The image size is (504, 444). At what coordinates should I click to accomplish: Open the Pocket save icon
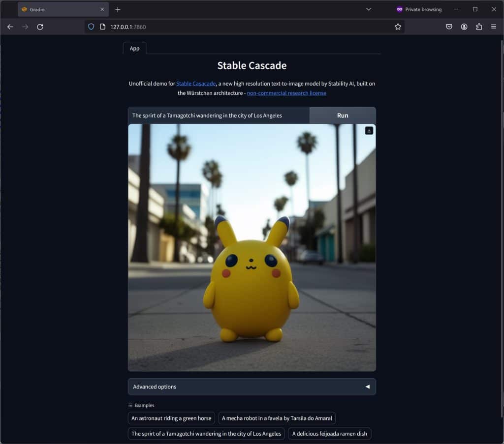[449, 27]
